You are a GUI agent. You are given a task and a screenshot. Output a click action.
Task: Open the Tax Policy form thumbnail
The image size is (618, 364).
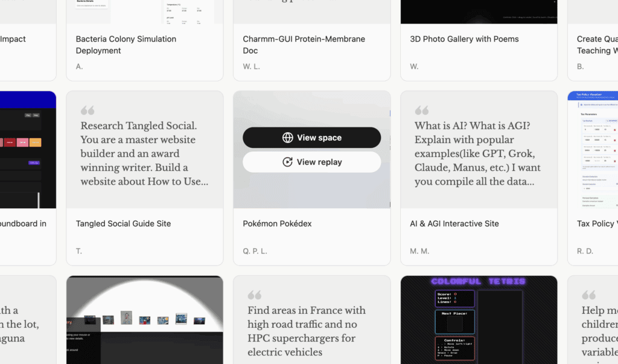[x=593, y=150]
